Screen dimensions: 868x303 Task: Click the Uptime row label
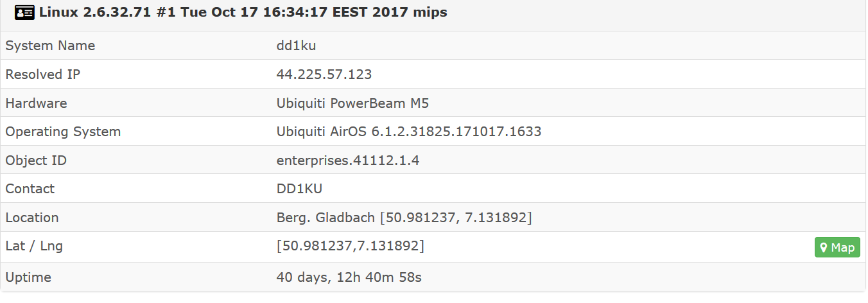pyautogui.click(x=28, y=278)
